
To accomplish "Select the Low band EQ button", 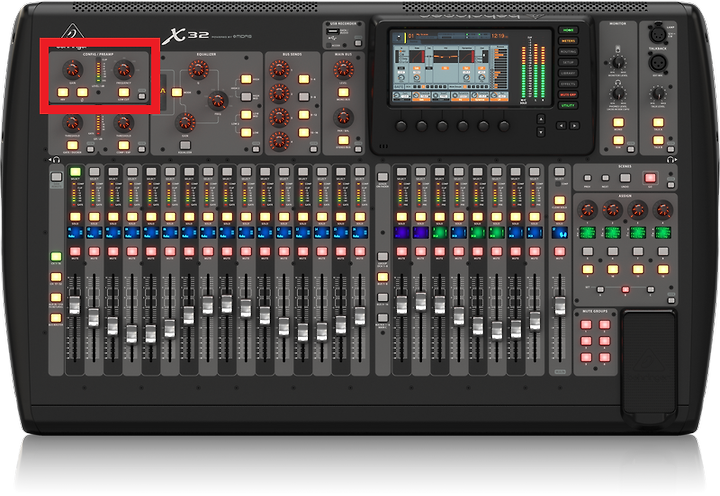I will pyautogui.click(x=247, y=132).
